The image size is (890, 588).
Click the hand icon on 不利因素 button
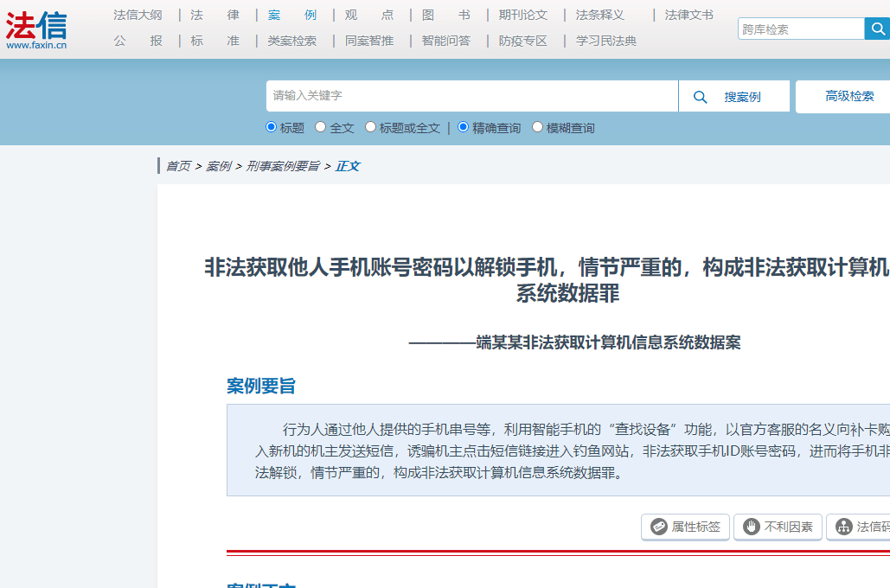pos(752,527)
